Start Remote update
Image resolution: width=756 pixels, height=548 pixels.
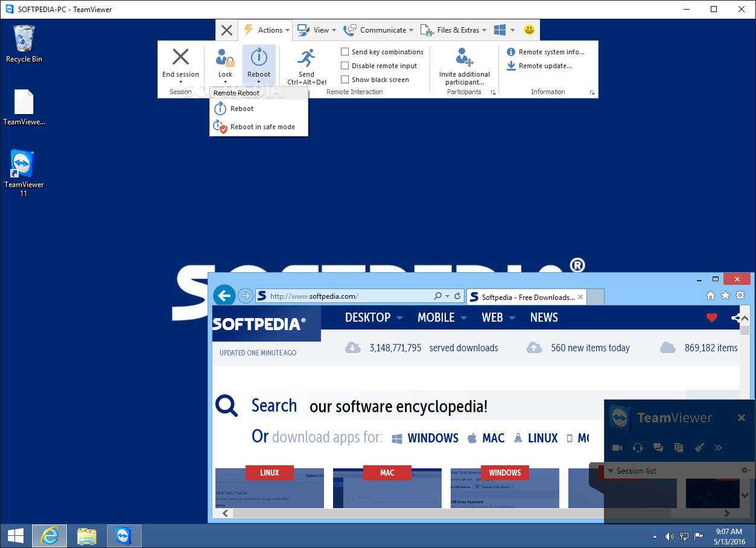(x=539, y=66)
